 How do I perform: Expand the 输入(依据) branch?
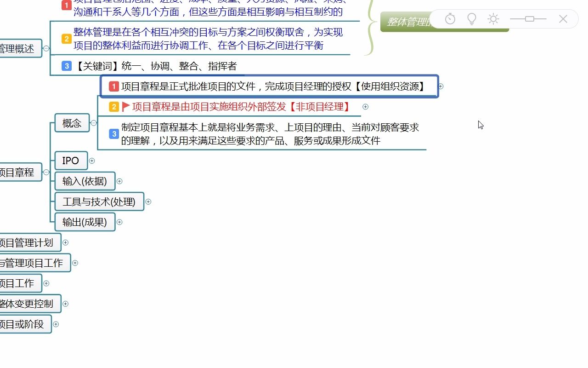point(119,181)
